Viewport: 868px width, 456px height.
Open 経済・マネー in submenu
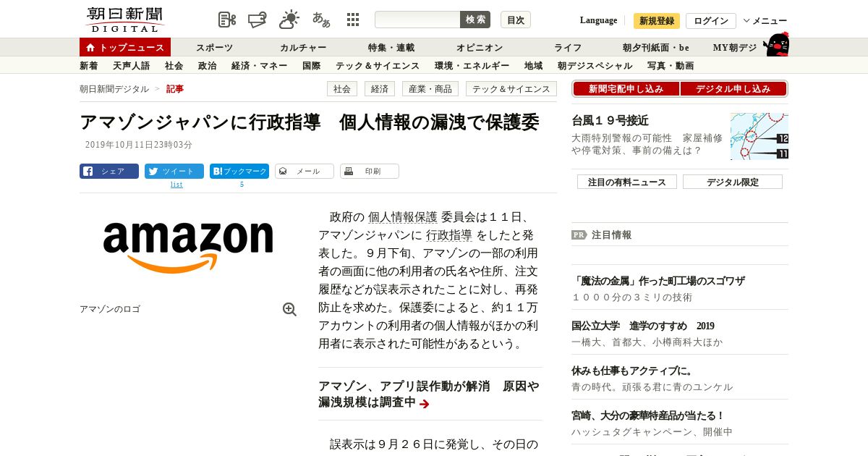[259, 66]
